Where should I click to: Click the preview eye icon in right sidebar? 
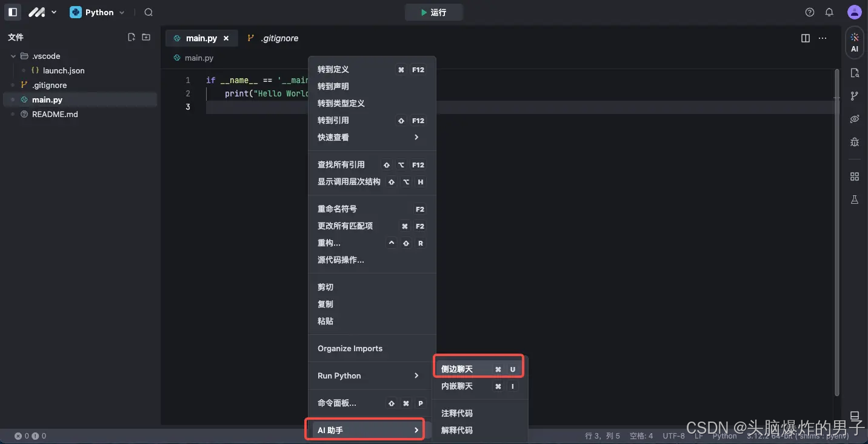854,119
